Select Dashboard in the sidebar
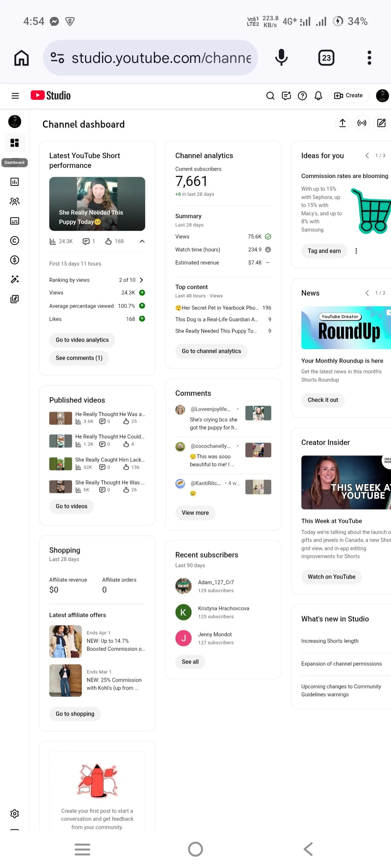391x868 pixels. click(14, 143)
